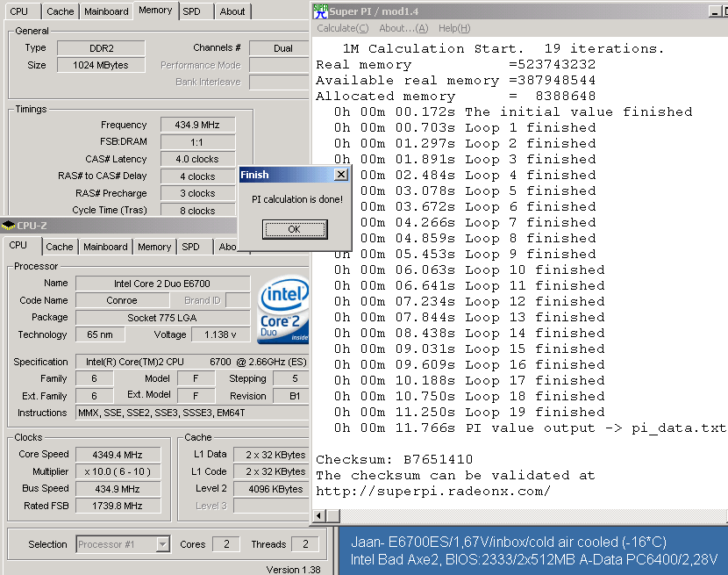Click the Super PI title bar icon
728x575 pixels.
(320, 11)
